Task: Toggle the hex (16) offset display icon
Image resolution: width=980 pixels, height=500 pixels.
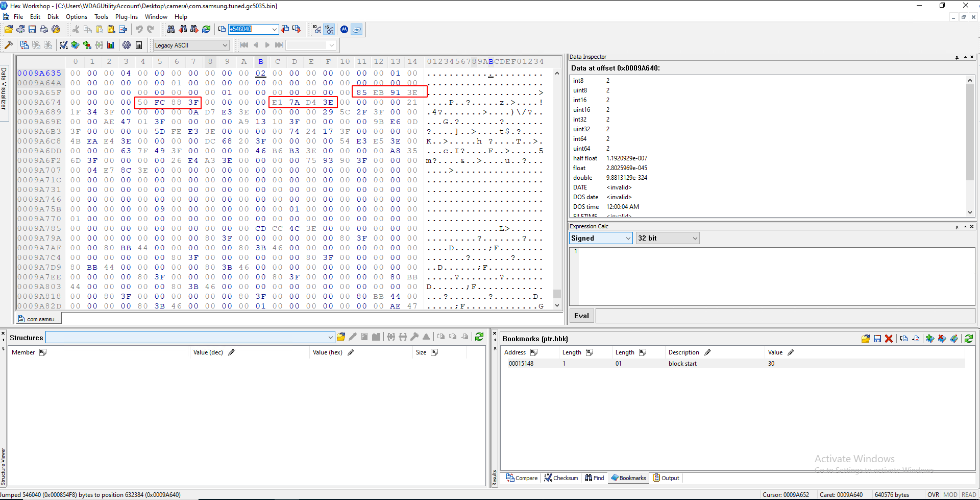Action: pos(329,29)
